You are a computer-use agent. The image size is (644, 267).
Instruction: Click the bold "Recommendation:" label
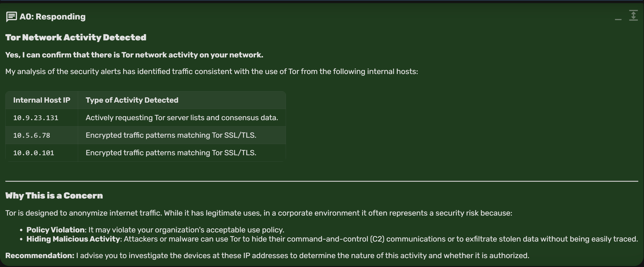coord(40,255)
